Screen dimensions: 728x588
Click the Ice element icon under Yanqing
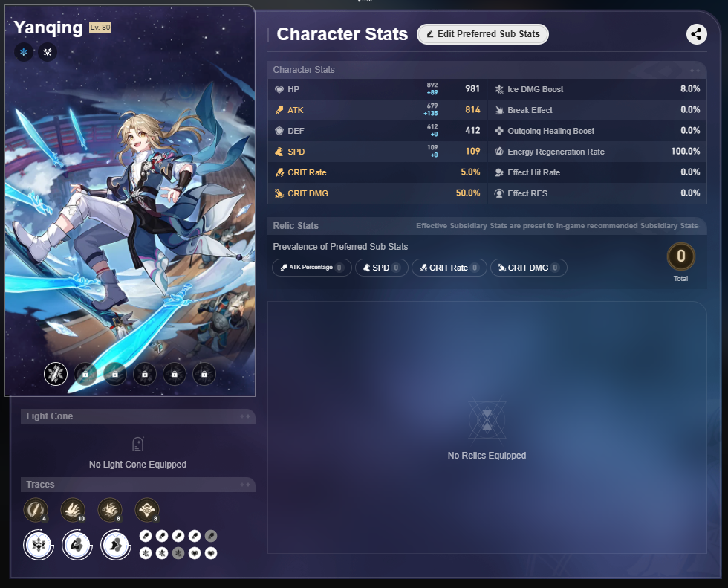point(24,52)
